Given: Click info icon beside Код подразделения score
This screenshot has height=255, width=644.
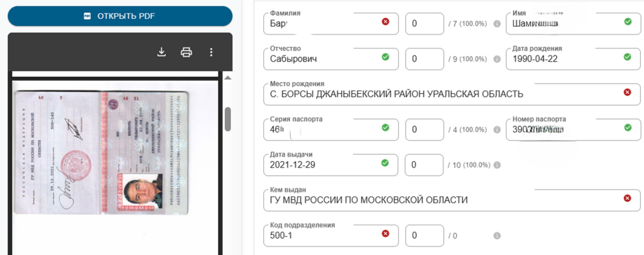Looking at the screenshot, I should tap(497, 235).
